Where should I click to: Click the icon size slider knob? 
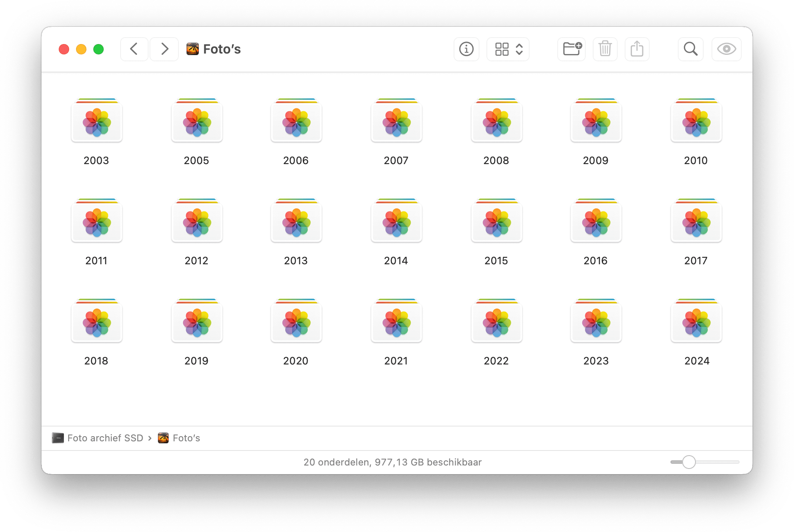pos(689,462)
